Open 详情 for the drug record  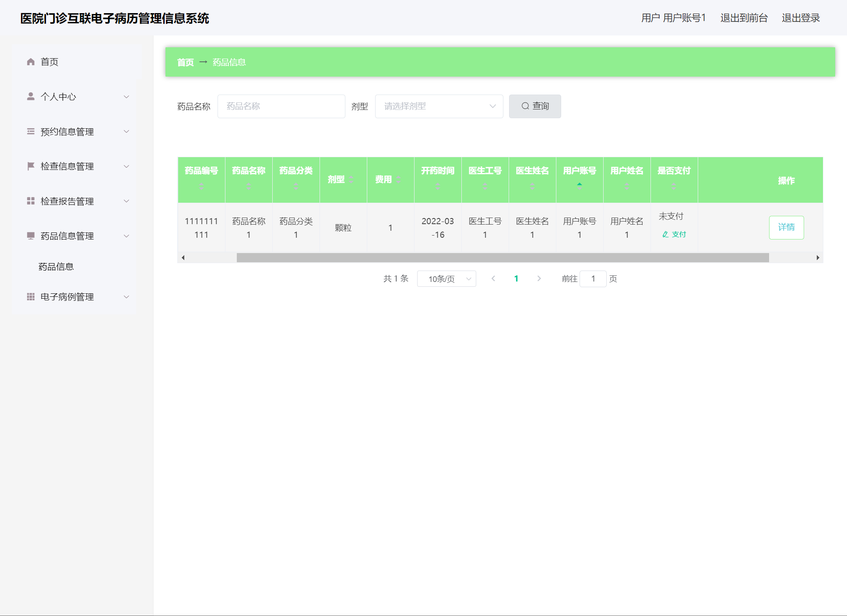point(786,227)
